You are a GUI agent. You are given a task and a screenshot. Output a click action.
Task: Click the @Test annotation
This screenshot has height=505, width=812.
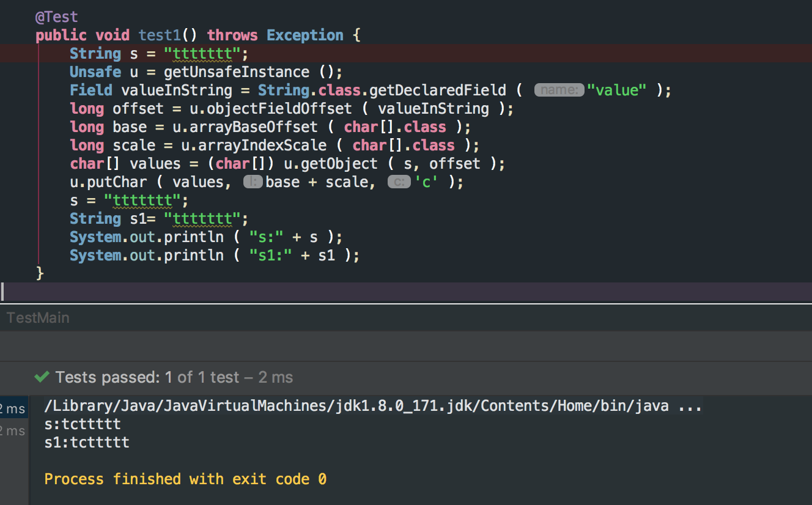point(57,17)
